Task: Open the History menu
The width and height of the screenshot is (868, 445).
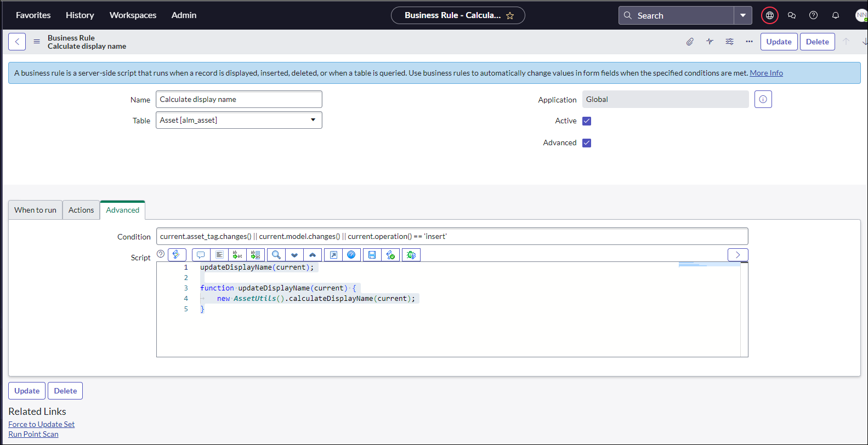Action: [x=80, y=15]
